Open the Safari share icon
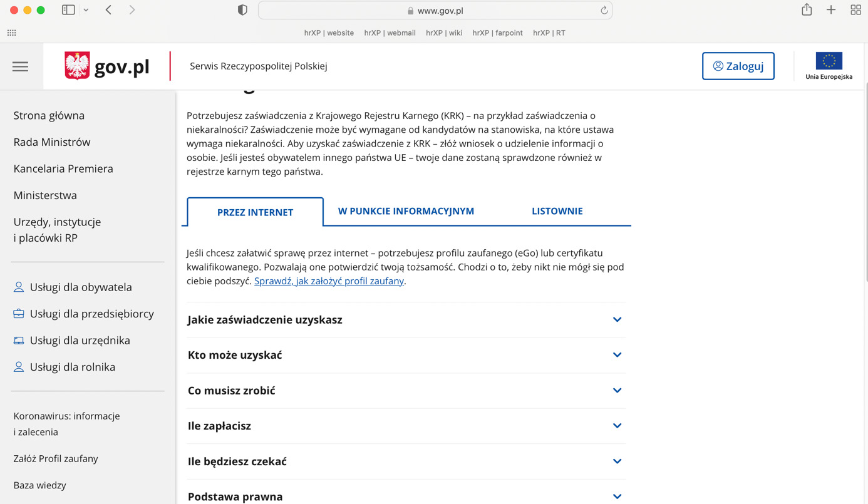 (807, 10)
